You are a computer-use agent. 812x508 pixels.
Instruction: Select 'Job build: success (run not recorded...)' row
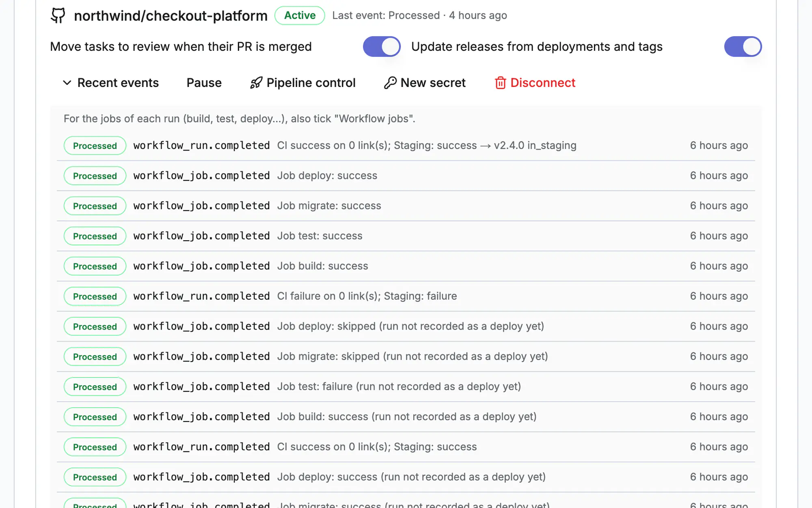(406, 417)
